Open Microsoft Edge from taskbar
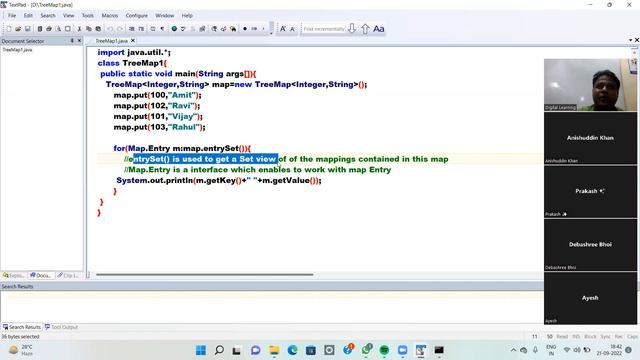640x360 pixels. pyautogui.click(x=292, y=350)
